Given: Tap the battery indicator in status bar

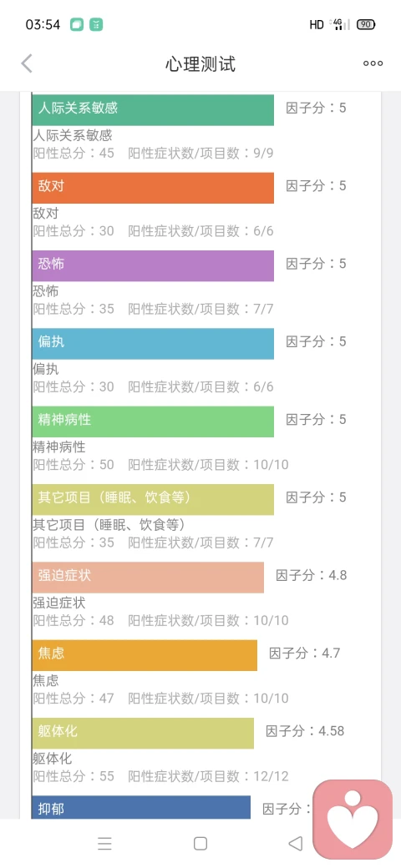Looking at the screenshot, I should click(366, 24).
